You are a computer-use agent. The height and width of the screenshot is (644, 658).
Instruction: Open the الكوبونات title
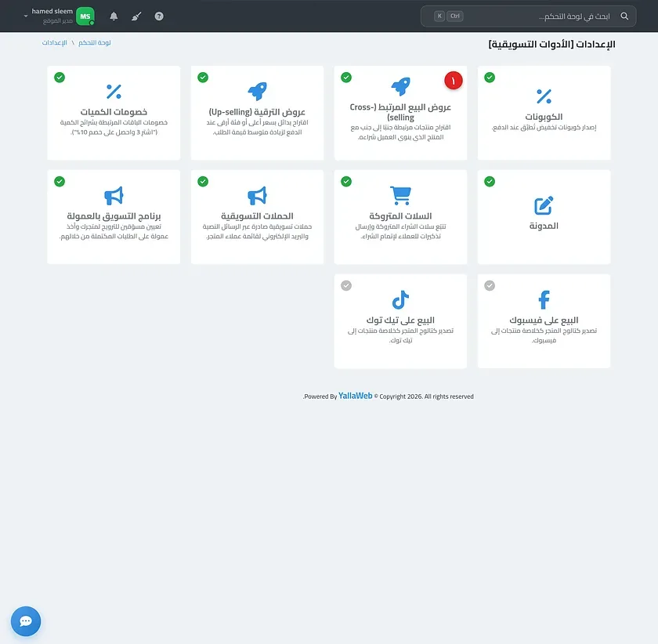pos(544,117)
